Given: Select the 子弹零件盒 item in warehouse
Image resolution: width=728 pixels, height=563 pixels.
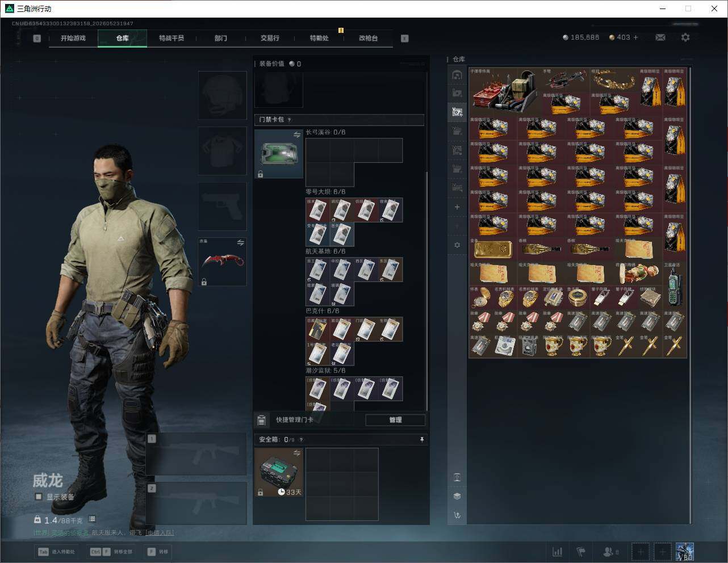Looking at the screenshot, I should (x=505, y=91).
